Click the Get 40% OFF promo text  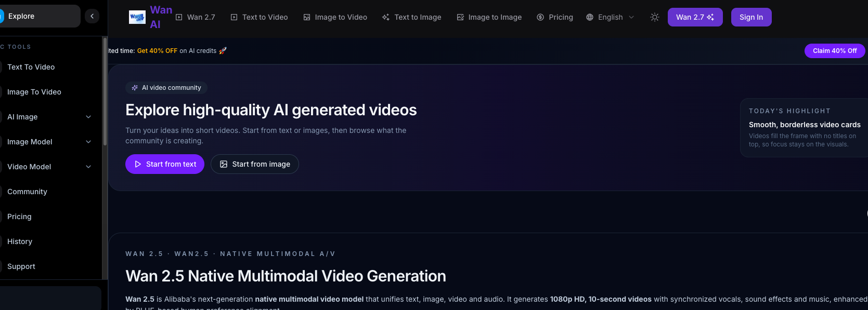pyautogui.click(x=157, y=51)
